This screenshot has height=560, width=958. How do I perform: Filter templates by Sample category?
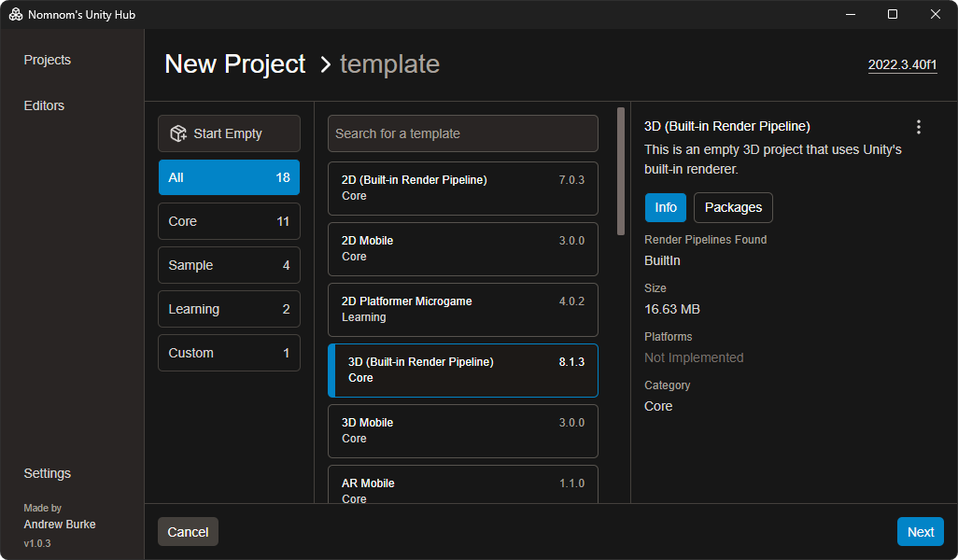pos(229,265)
